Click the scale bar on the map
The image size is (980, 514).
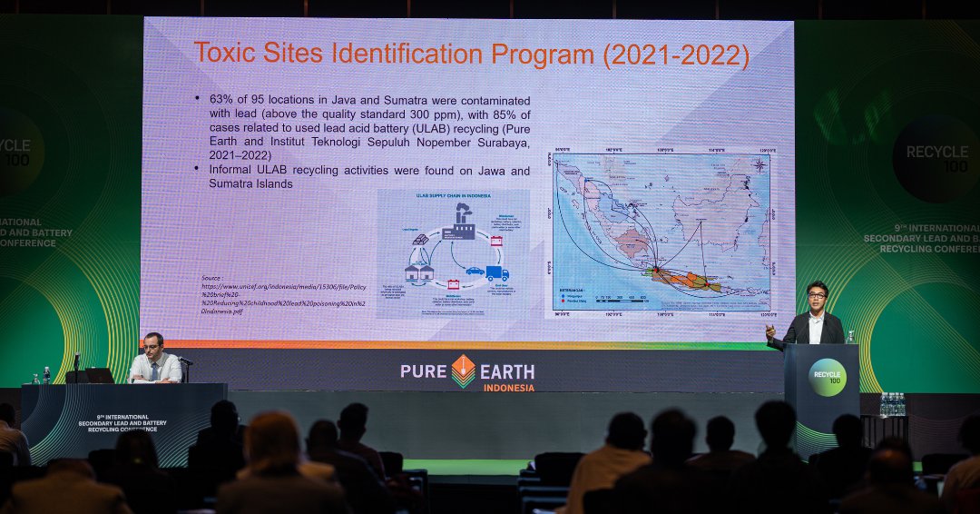[x=622, y=301]
